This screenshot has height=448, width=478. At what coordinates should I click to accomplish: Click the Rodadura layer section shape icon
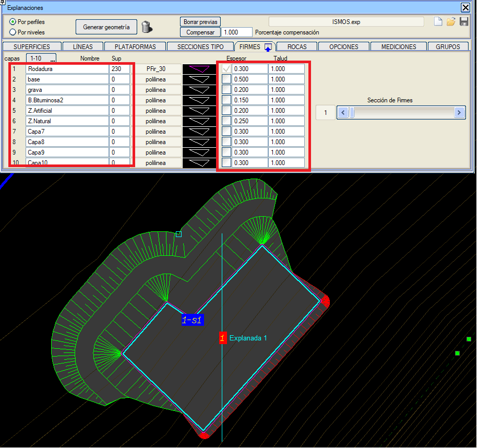(199, 69)
